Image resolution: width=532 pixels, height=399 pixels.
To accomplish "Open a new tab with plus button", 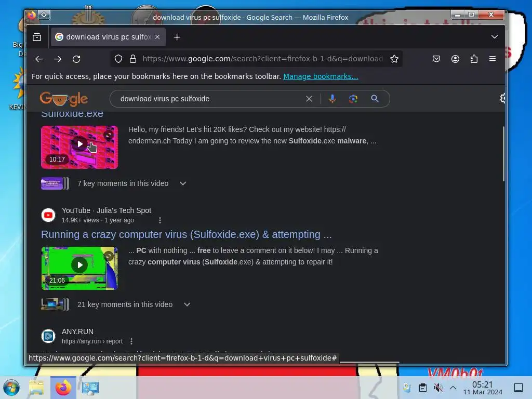I will (x=177, y=37).
